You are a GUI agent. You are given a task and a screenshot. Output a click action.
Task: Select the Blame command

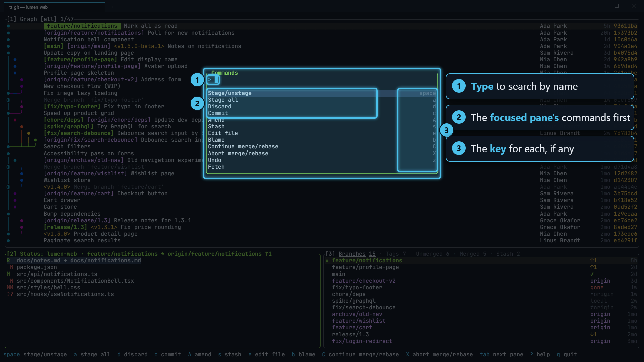coord(322,140)
